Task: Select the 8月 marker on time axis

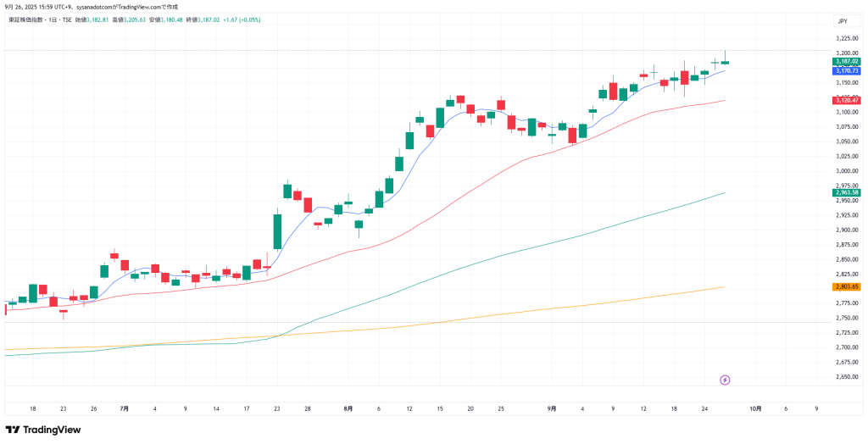Action: tap(348, 408)
